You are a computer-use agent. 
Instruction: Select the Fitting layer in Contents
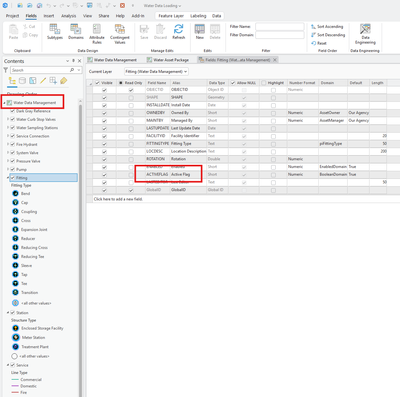(x=44, y=178)
